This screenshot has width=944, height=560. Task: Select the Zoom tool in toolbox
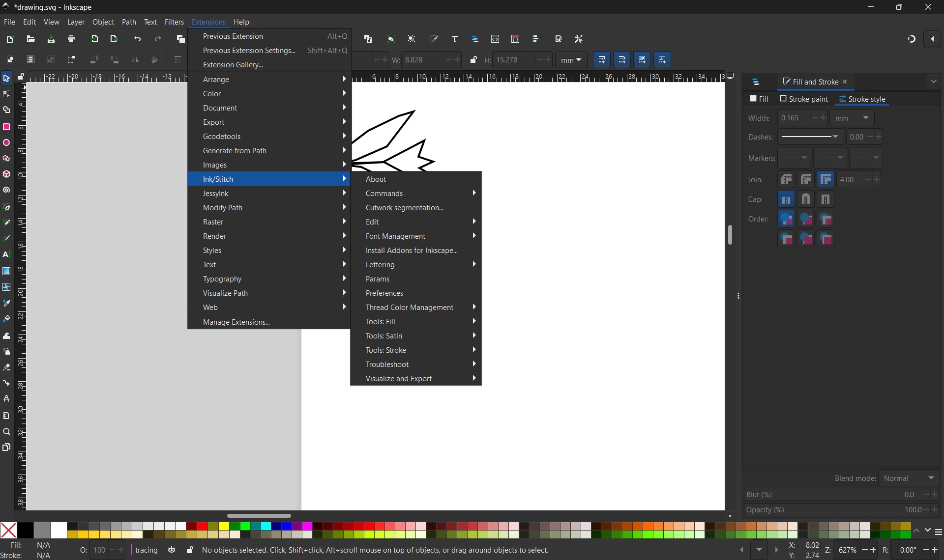coord(6,432)
